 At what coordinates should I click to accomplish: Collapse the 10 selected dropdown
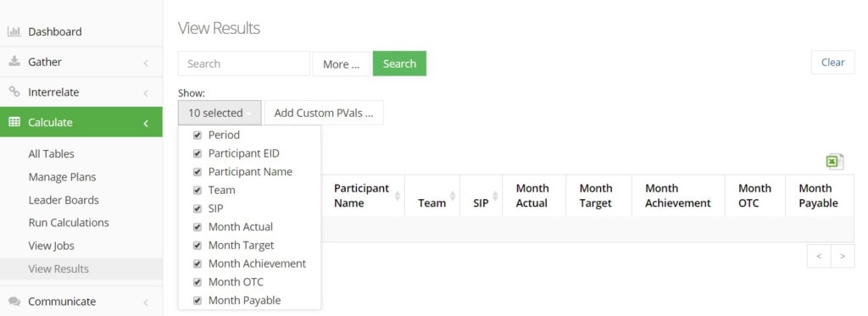click(x=220, y=113)
